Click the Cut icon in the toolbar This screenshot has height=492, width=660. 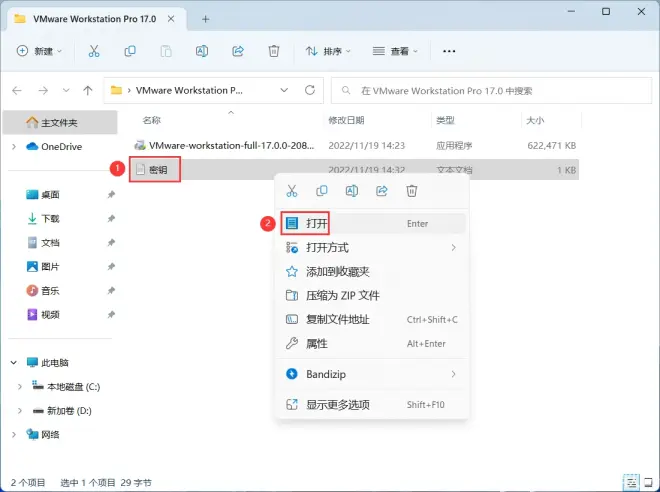coord(94,51)
